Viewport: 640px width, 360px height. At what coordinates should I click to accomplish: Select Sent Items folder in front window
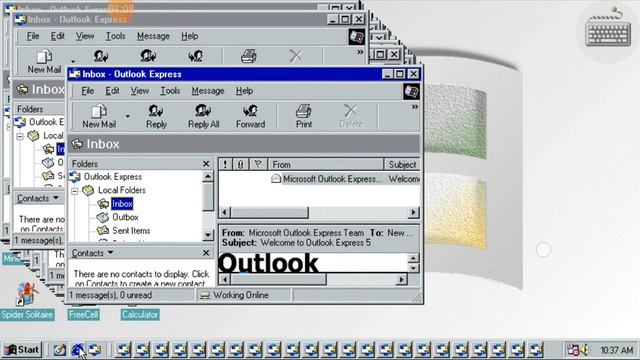tap(131, 231)
